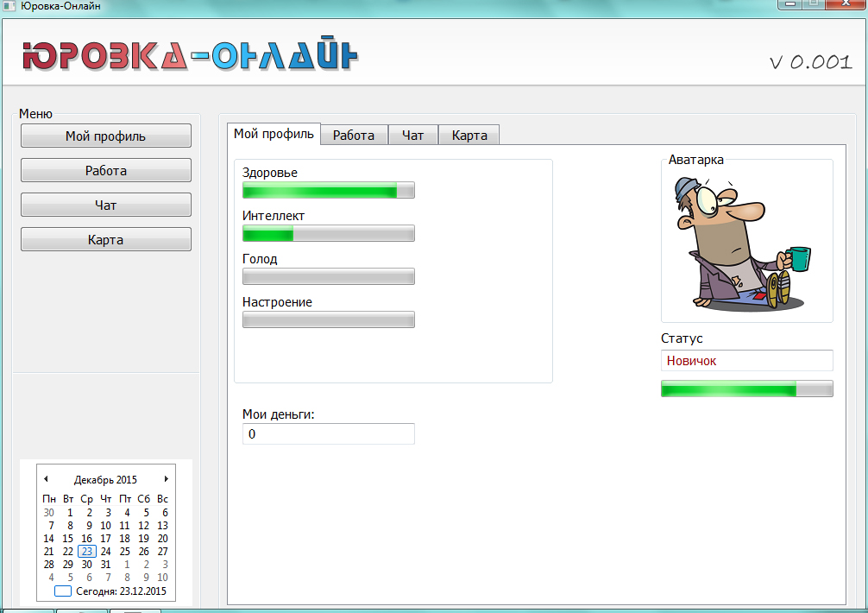This screenshot has width=868, height=613.
Task: Select December 25 in the calendar
Action: click(125, 552)
